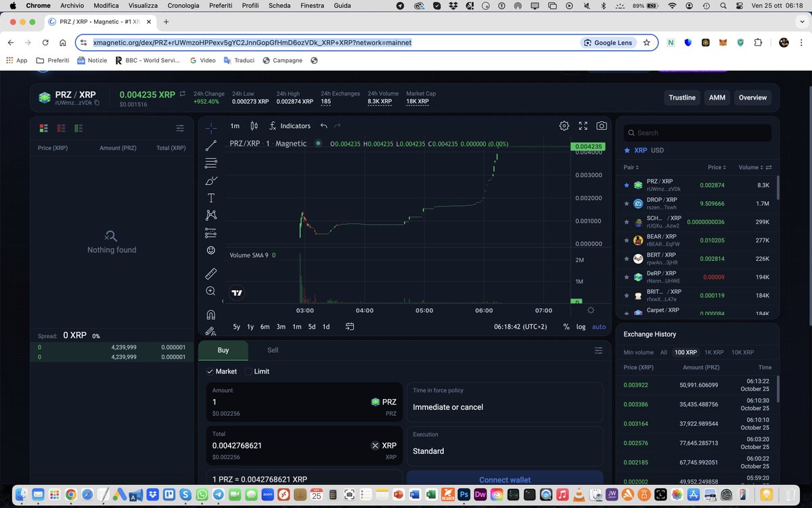Open the Execution Standard dropdown
Screen dimensions: 812x508
click(x=505, y=446)
